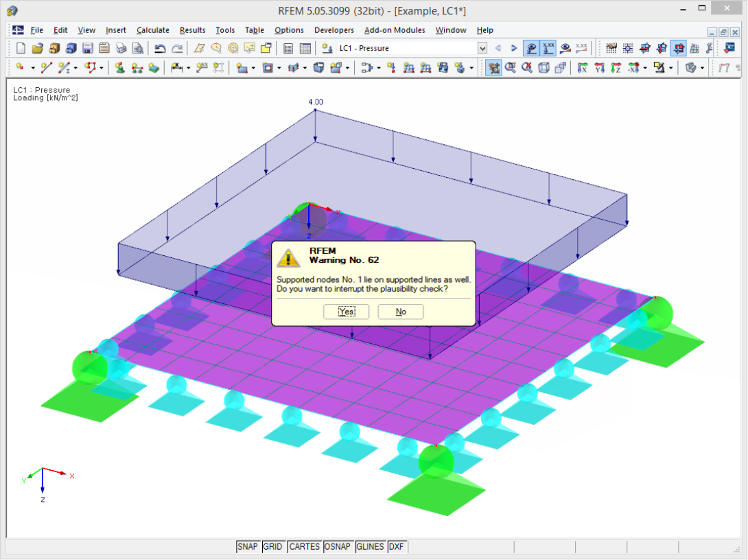Expand the polyline tool dropdown arrow
Image resolution: width=748 pixels, height=560 pixels.
(101, 68)
